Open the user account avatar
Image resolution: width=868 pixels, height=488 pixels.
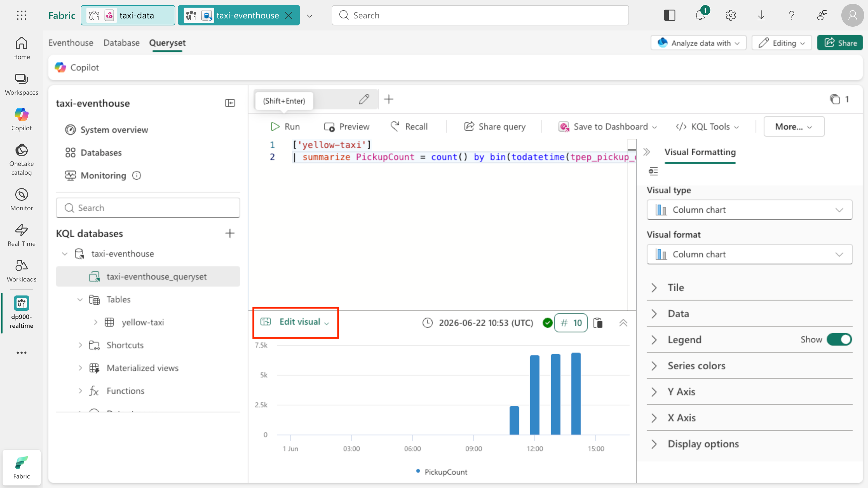(x=852, y=15)
